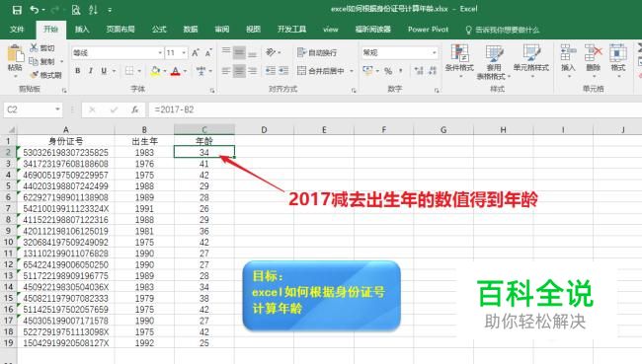Click column C header
Image resolution: width=642 pixels, height=364 pixels.
point(204,129)
